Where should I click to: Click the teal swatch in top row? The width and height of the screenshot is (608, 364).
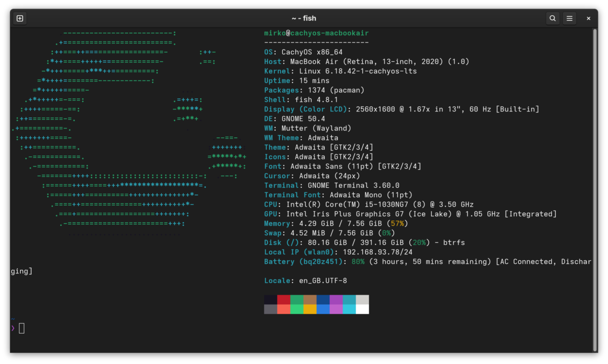coord(350,300)
